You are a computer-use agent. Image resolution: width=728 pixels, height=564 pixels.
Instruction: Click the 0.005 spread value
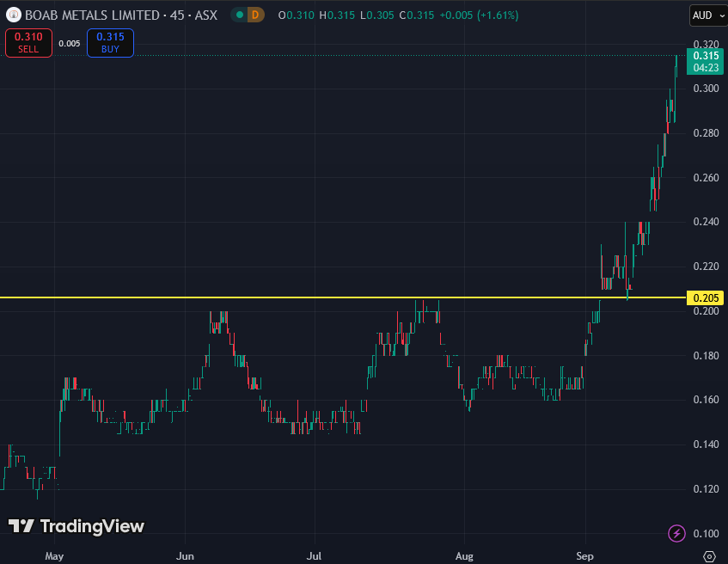click(x=69, y=42)
